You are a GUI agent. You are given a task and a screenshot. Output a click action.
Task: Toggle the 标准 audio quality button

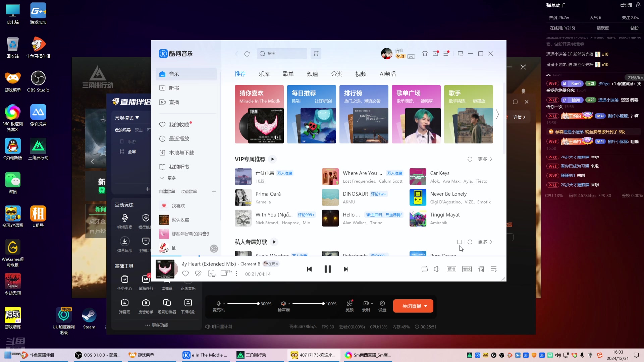click(x=451, y=269)
